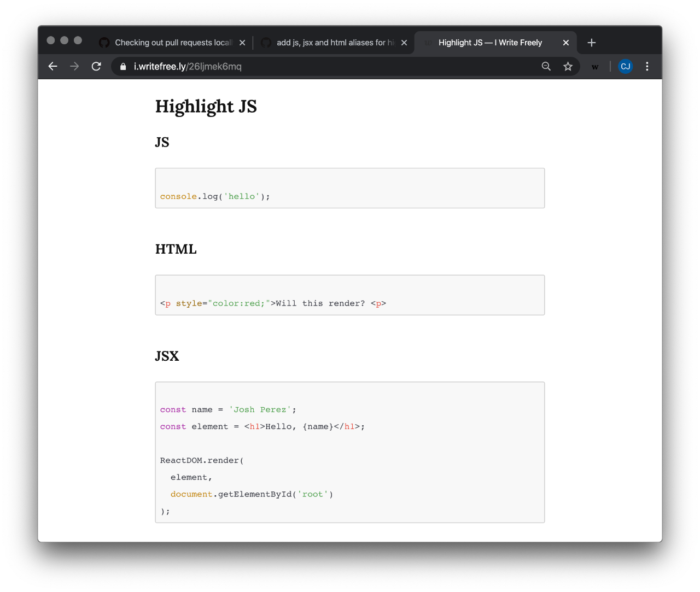The width and height of the screenshot is (700, 592).
Task: Click the const name = 'Josh Perez' line
Action: (228, 409)
